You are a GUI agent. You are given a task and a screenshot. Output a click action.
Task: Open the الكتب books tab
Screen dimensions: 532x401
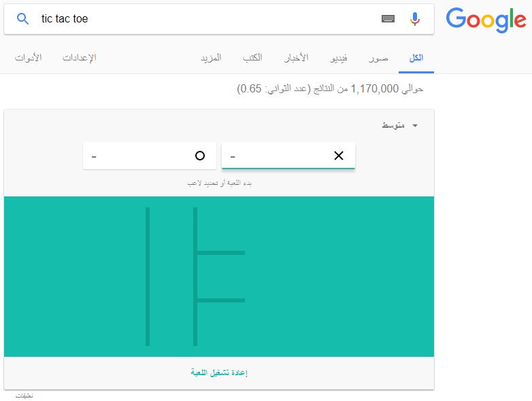click(253, 58)
